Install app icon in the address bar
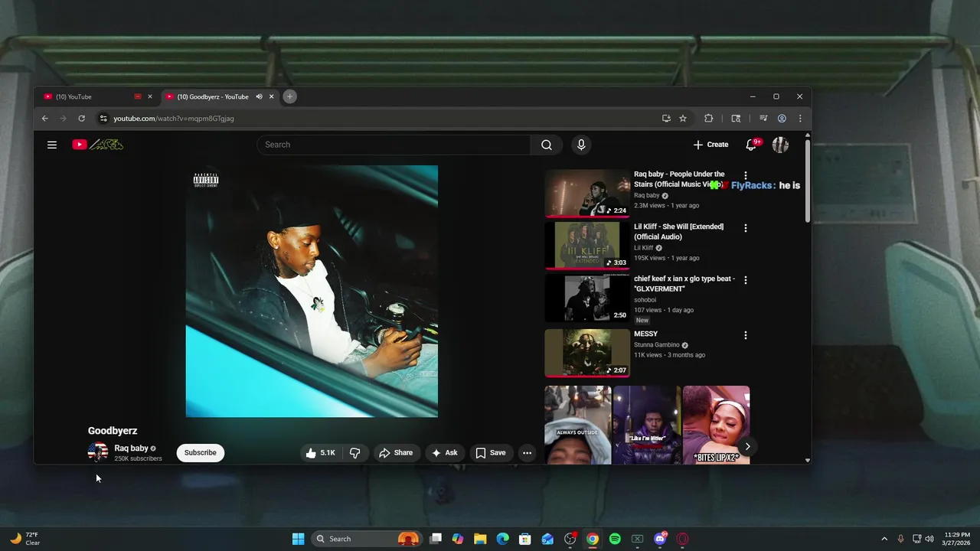 (666, 119)
